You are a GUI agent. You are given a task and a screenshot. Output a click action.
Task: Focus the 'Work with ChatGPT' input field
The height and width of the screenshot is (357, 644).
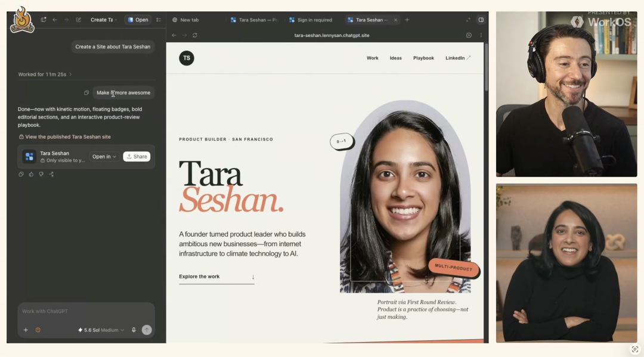point(86,311)
